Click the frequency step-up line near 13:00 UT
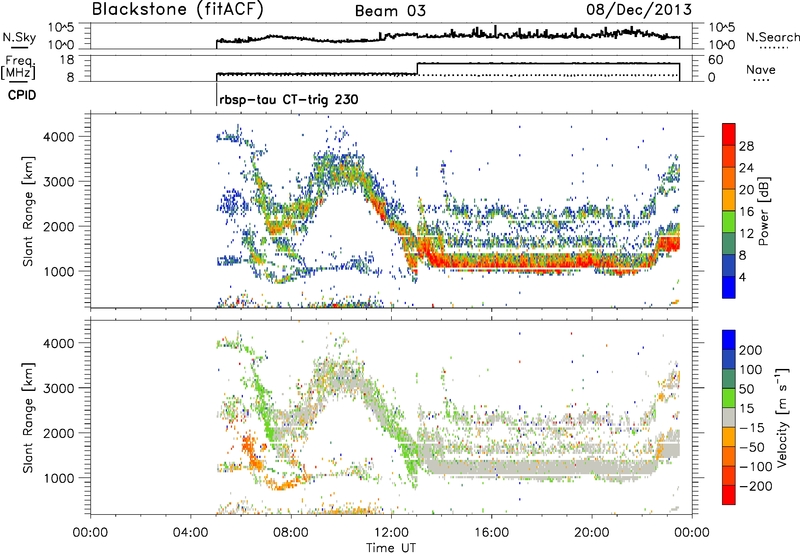800x554 pixels. [417, 68]
